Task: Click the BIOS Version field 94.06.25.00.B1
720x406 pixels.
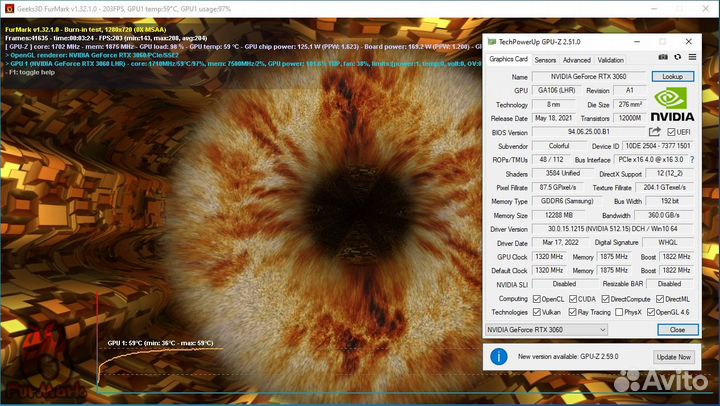Action: click(589, 132)
